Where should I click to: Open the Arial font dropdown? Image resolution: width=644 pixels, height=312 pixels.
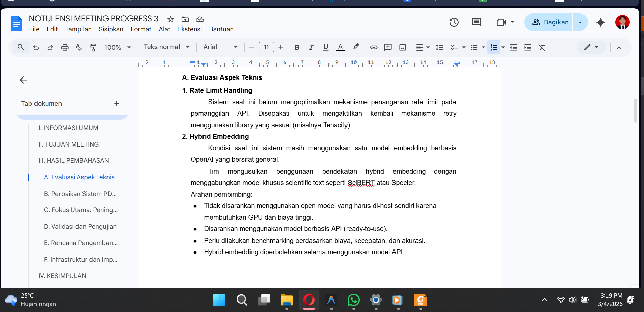tap(220, 47)
